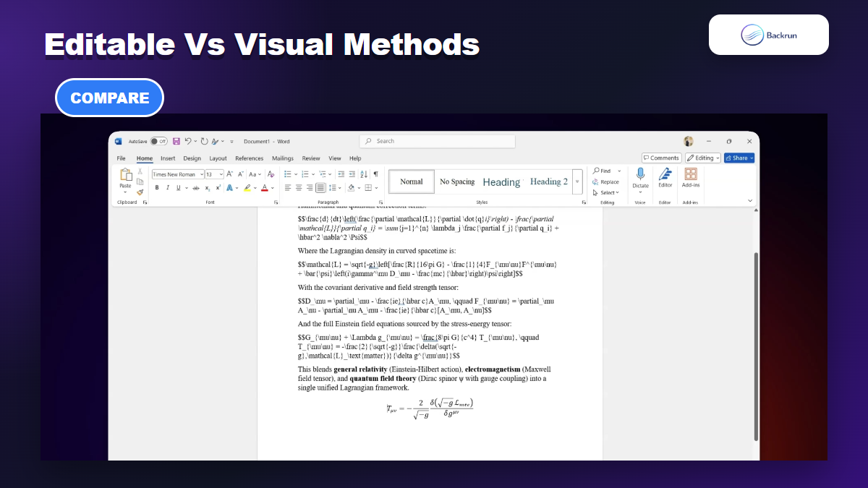Image resolution: width=868 pixels, height=488 pixels.
Task: Apply yellow text highlight color
Action: point(247,188)
